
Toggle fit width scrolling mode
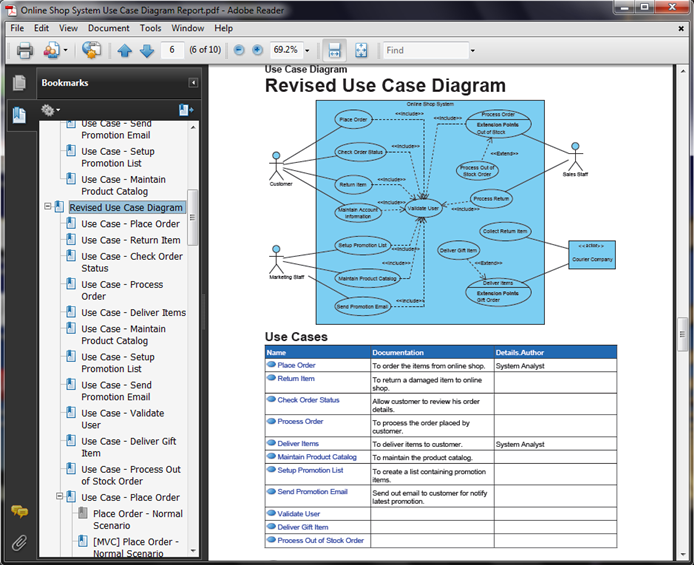click(x=334, y=50)
